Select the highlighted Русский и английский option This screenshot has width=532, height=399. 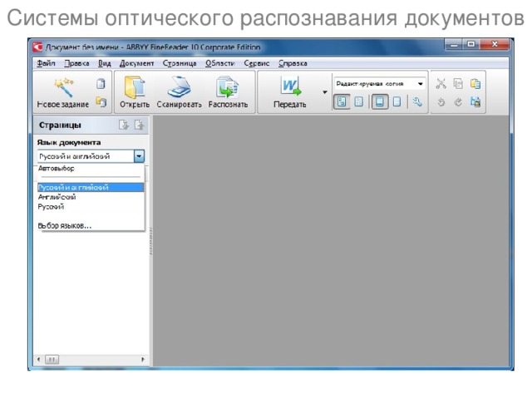(91, 187)
